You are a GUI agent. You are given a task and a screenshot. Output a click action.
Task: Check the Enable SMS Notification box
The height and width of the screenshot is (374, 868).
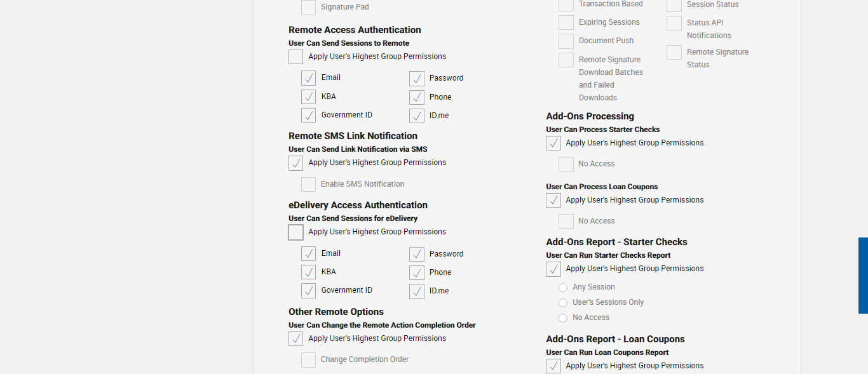pos(309,185)
